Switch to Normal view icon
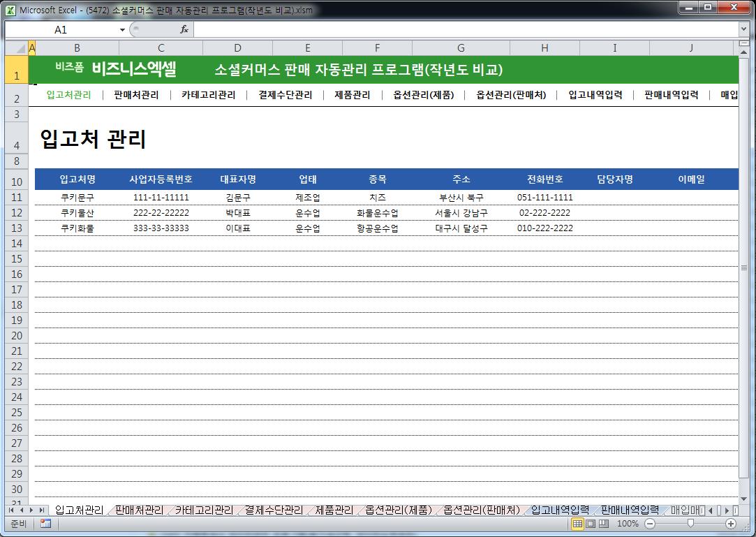 (x=577, y=524)
